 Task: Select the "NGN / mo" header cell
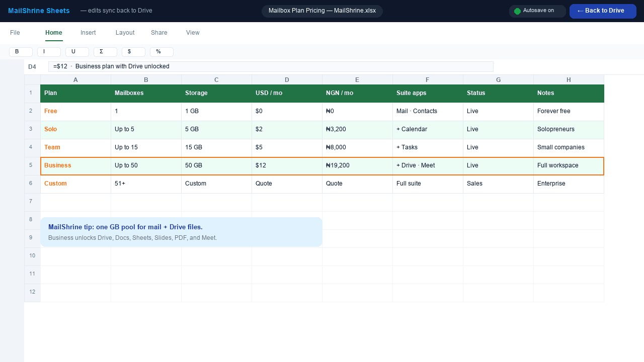coord(357,94)
